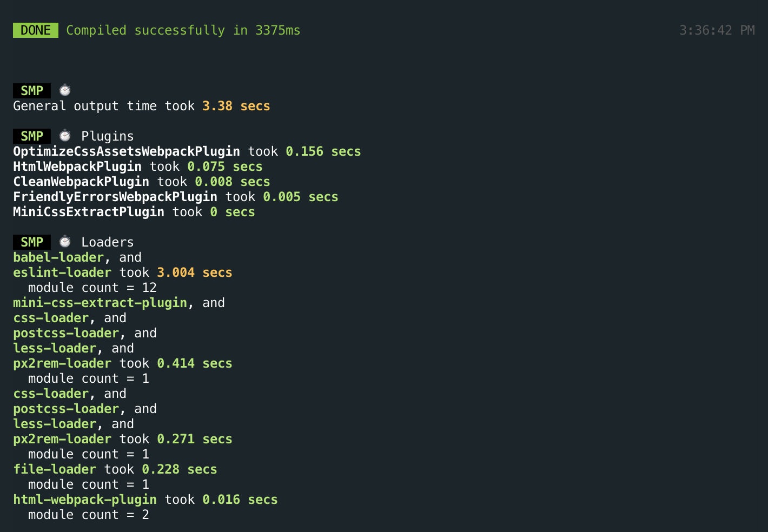Click the first SMP badge
The height and width of the screenshot is (532, 768).
[32, 90]
